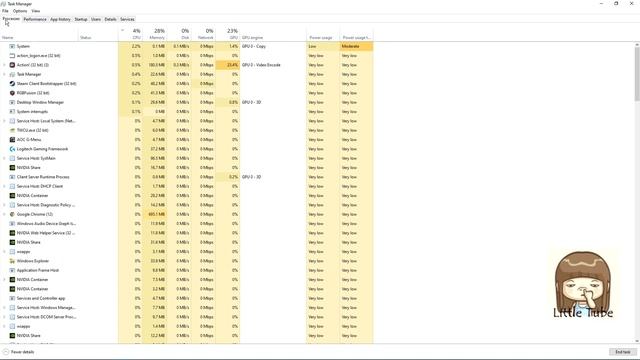Click the Google Chrome process icon

pyautogui.click(x=12, y=214)
